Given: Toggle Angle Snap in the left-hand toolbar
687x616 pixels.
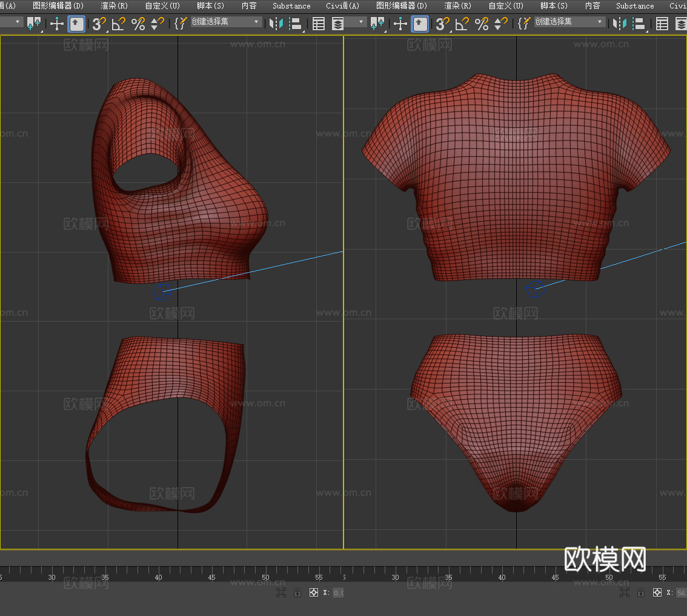Looking at the screenshot, I should click(118, 24).
